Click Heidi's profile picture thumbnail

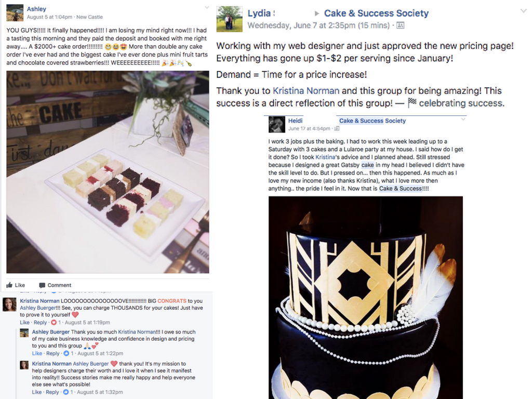pos(276,124)
